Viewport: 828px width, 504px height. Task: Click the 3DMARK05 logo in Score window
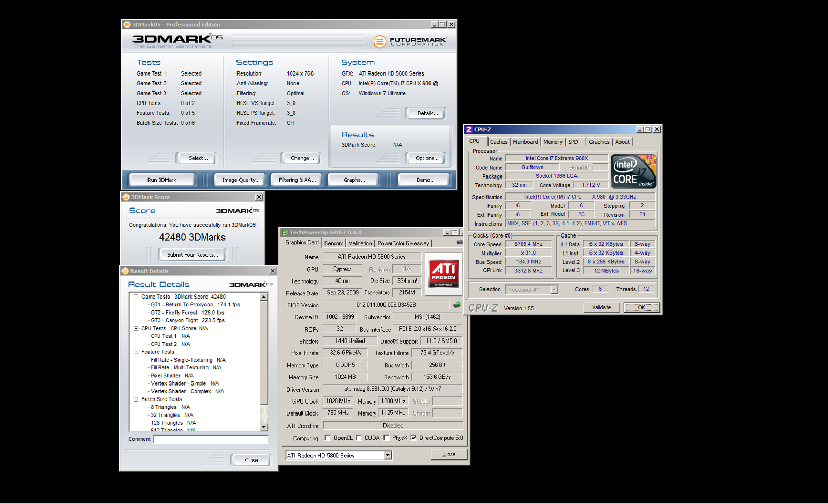237,211
